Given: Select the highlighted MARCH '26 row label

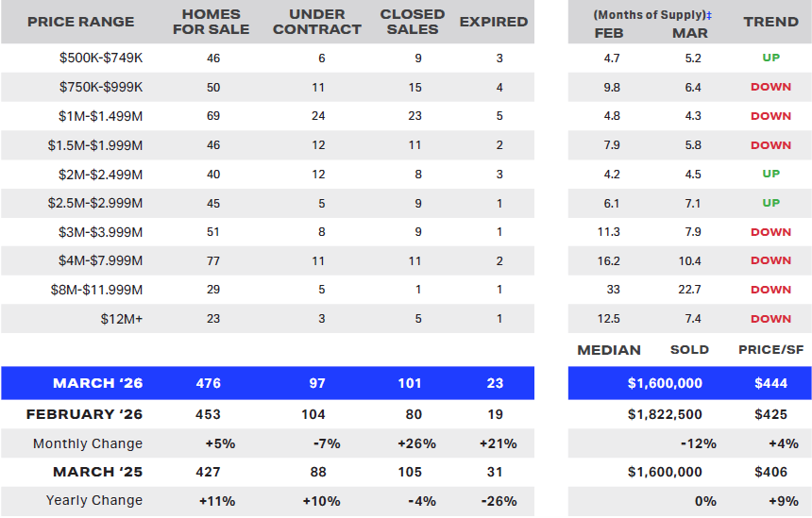Looking at the screenshot, I should click(x=97, y=383).
